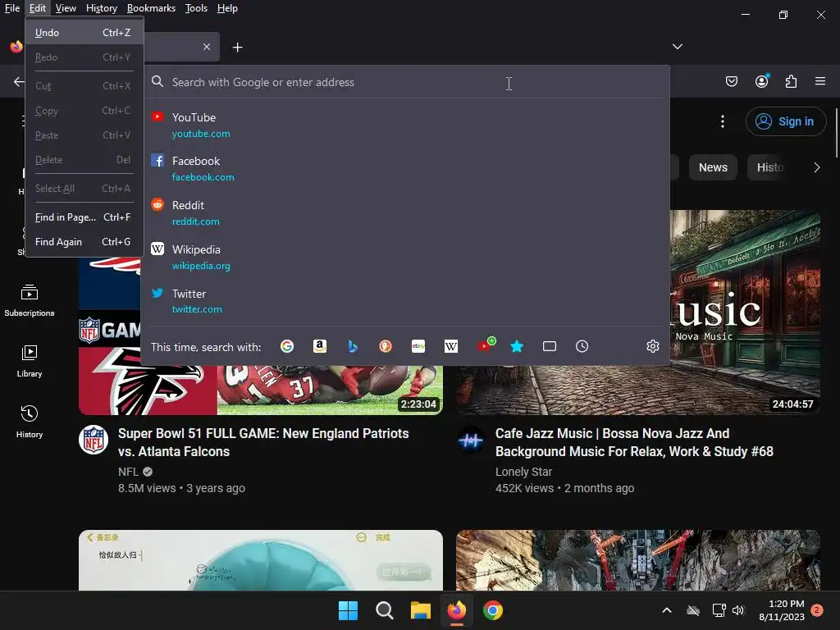Open Firefox account icon
Image resolution: width=840 pixels, height=630 pixels.
(x=762, y=81)
